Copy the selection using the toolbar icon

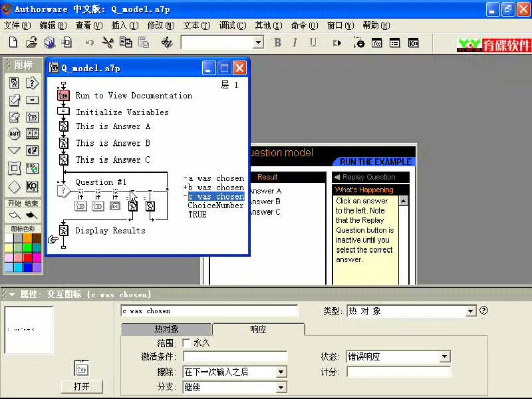(126, 43)
